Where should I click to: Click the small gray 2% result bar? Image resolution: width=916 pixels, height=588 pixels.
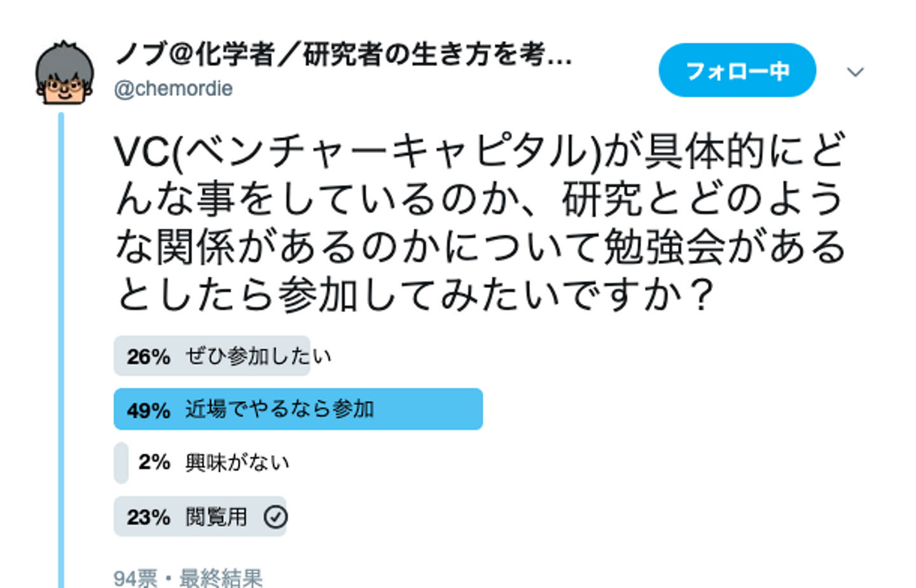[121, 463]
